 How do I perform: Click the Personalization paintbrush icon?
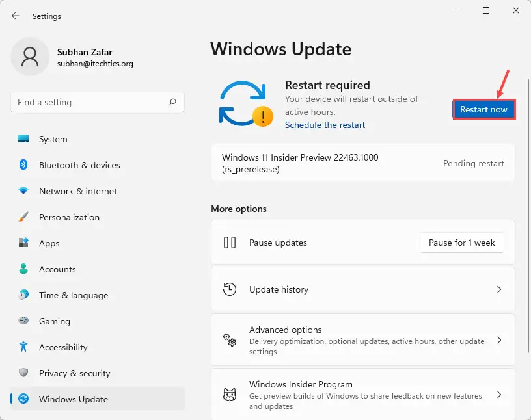click(x=23, y=217)
